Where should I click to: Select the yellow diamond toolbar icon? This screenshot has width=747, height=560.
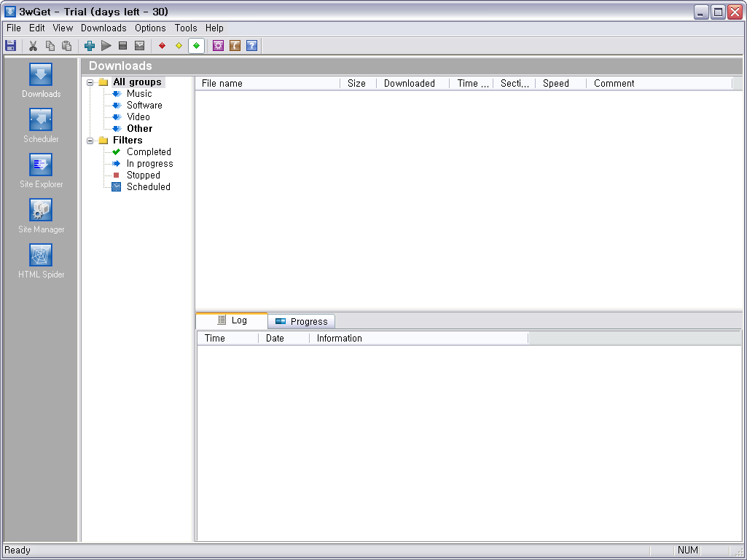179,46
